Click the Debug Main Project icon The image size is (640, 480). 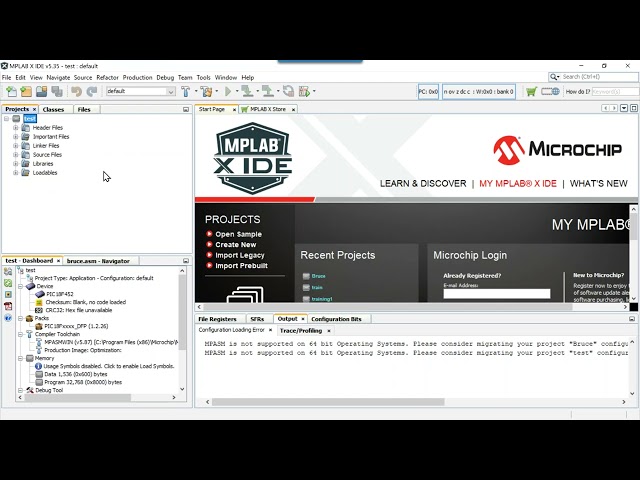304,91
